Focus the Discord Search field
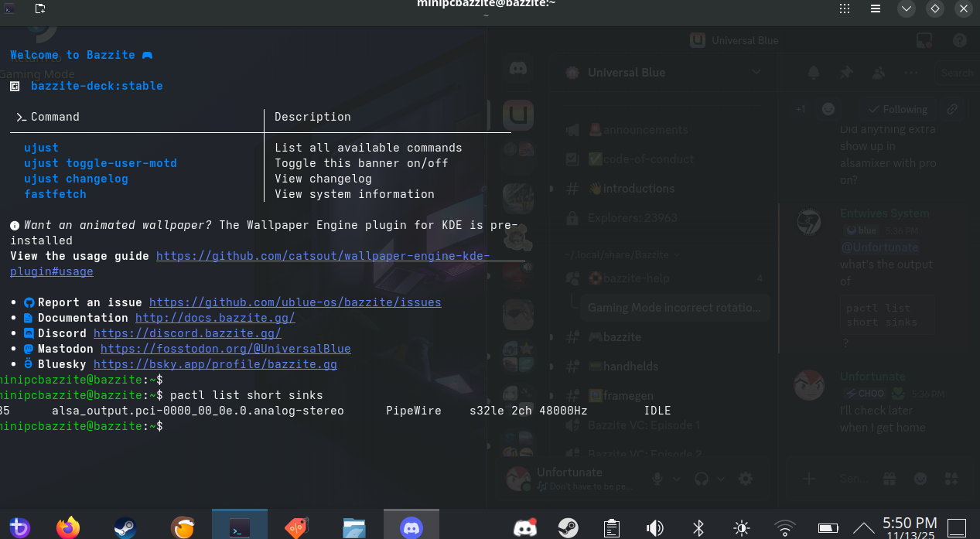 [x=957, y=73]
